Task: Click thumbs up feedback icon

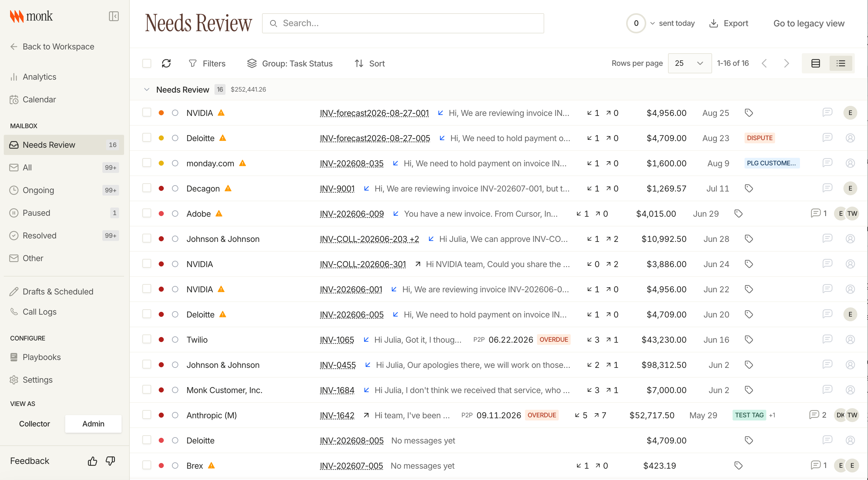Action: [92, 461]
